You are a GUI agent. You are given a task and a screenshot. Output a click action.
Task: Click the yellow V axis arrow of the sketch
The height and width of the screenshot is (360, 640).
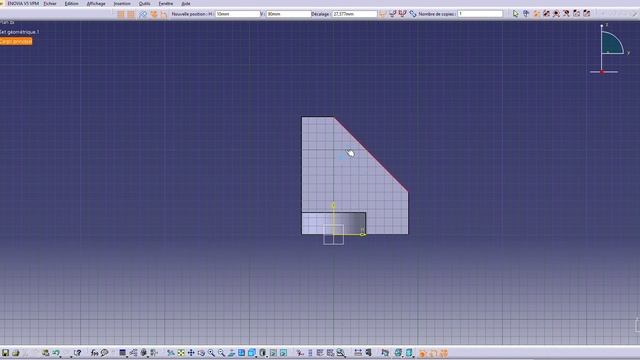[333, 205]
